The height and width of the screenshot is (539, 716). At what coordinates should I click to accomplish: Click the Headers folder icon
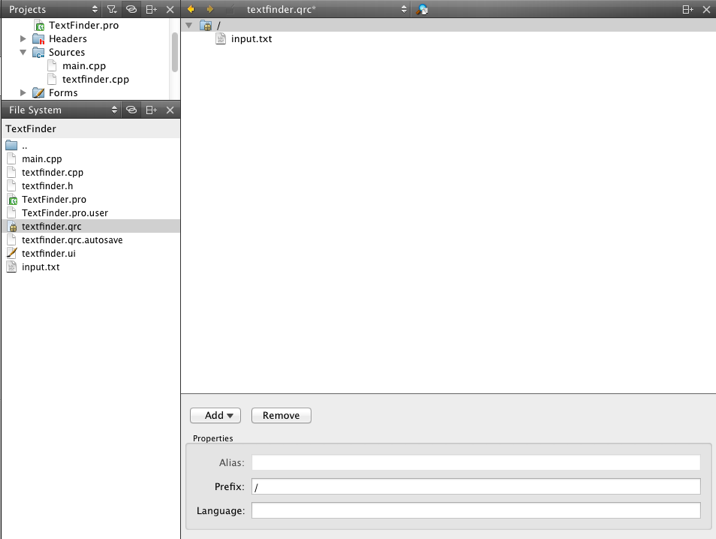[x=38, y=39]
